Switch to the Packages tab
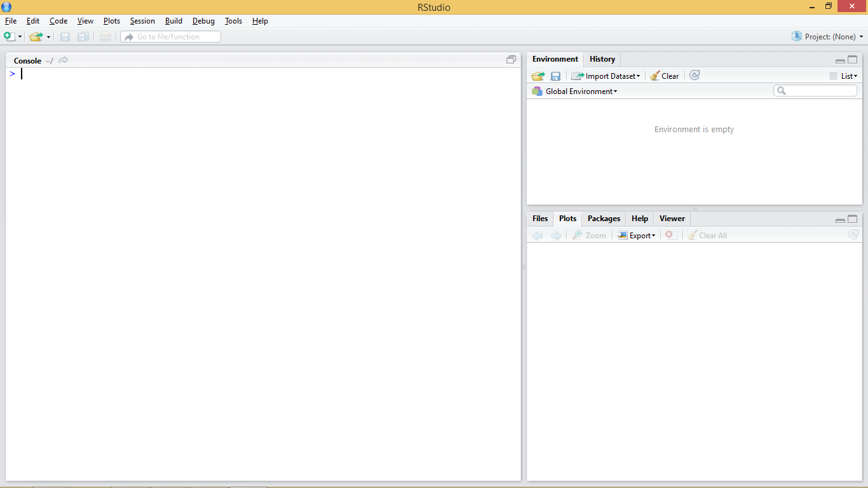Screen dimensions: 868x488 [x=604, y=219]
